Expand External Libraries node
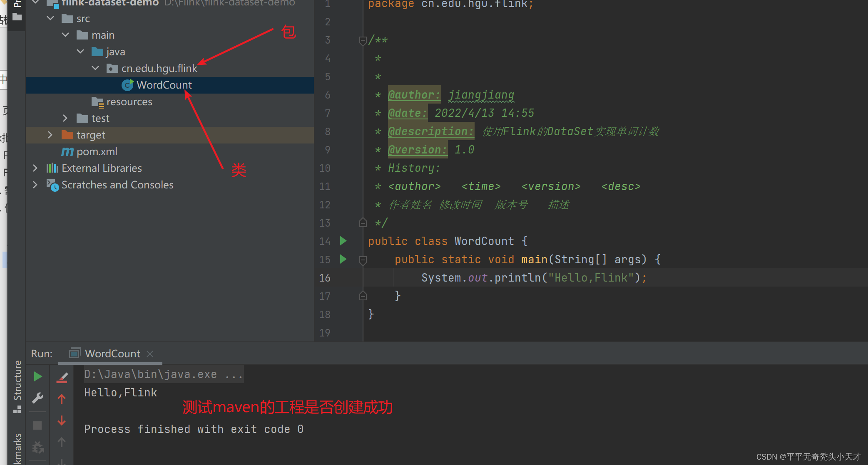Screen dimensions: 868x465 click(35, 168)
